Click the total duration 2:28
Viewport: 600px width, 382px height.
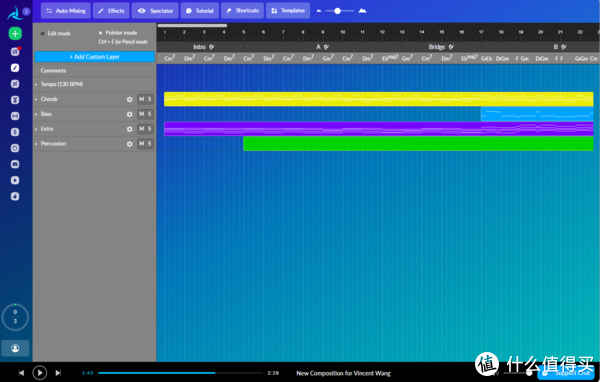[273, 373]
